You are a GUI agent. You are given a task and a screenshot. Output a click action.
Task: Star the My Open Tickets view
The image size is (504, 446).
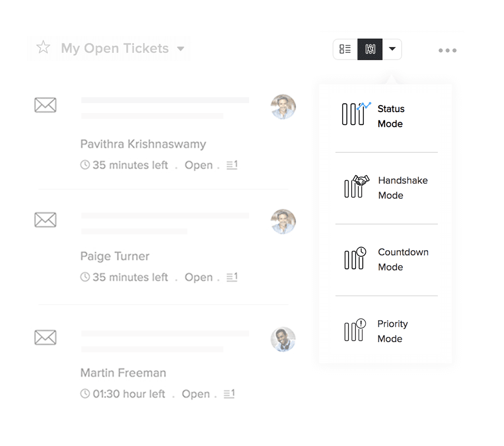[43, 48]
